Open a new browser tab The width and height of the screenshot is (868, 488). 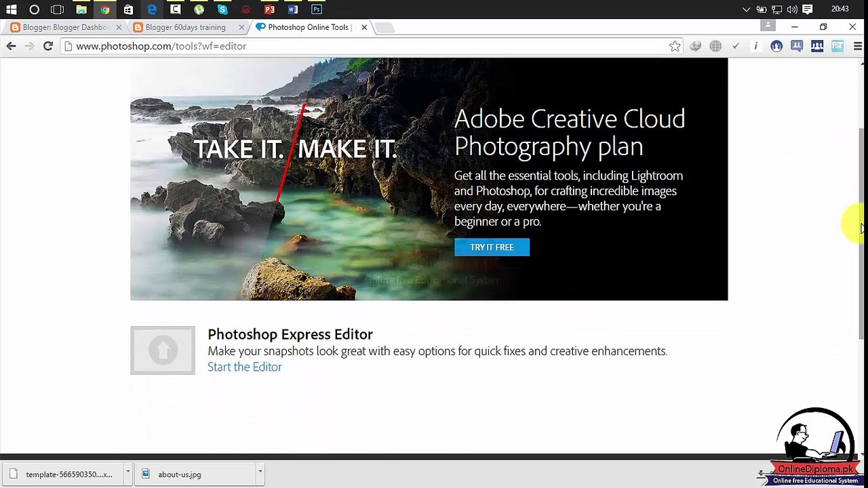click(x=384, y=28)
